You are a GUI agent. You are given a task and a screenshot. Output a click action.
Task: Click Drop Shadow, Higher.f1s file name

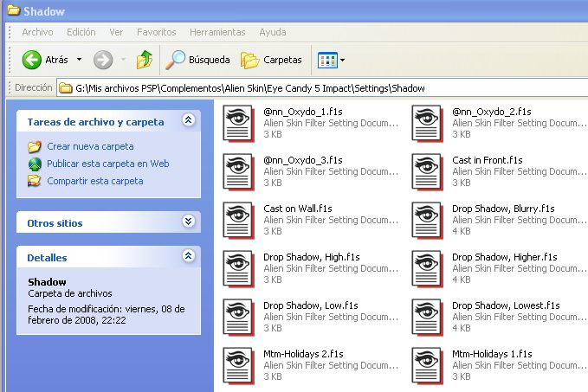pyautogui.click(x=505, y=257)
